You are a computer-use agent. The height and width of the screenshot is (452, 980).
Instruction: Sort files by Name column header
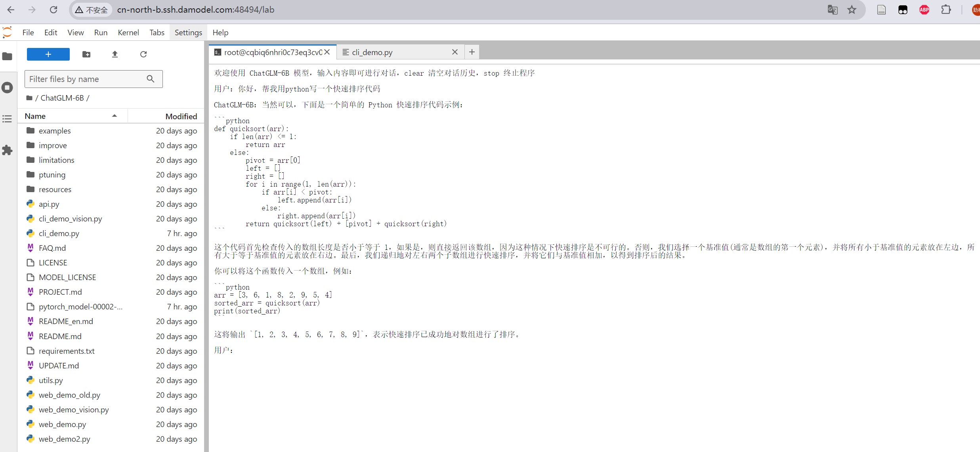[x=35, y=116]
